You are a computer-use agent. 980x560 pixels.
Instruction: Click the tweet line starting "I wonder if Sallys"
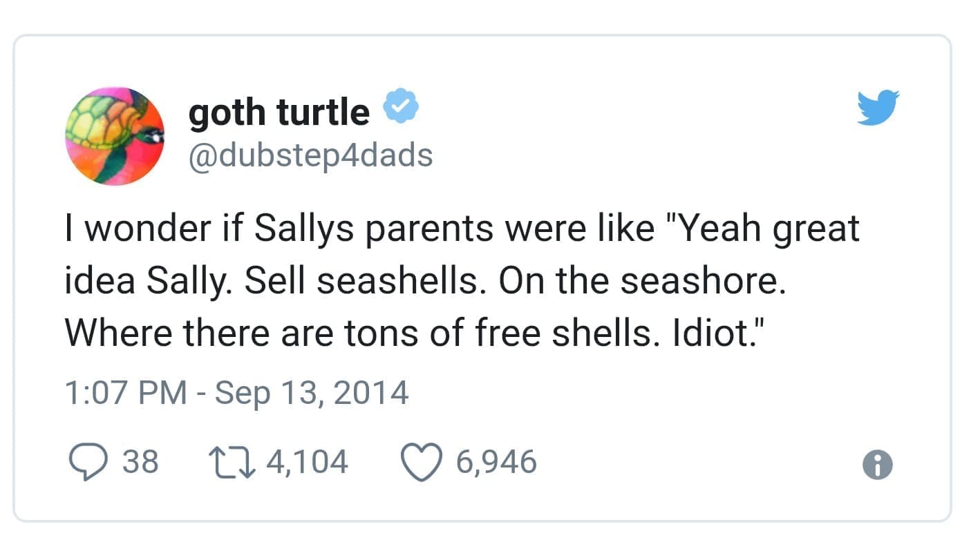coord(462,229)
